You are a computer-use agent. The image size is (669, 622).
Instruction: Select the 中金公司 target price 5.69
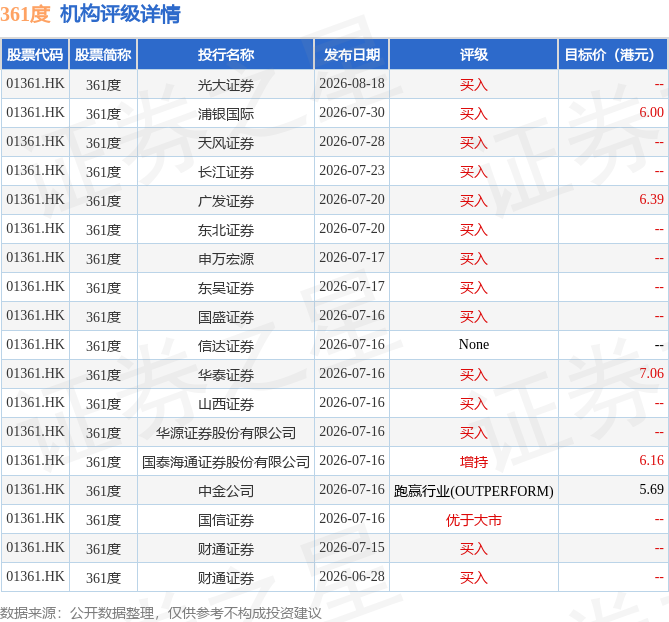coord(651,490)
